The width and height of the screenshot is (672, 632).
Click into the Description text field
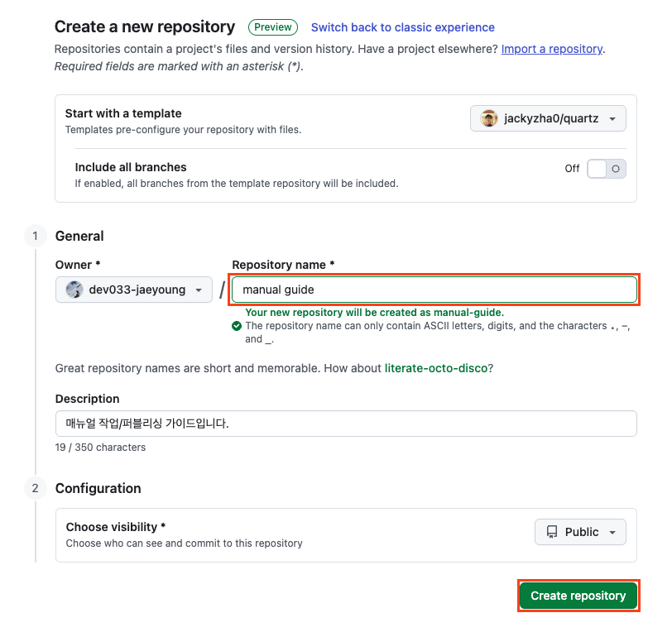[x=346, y=424]
